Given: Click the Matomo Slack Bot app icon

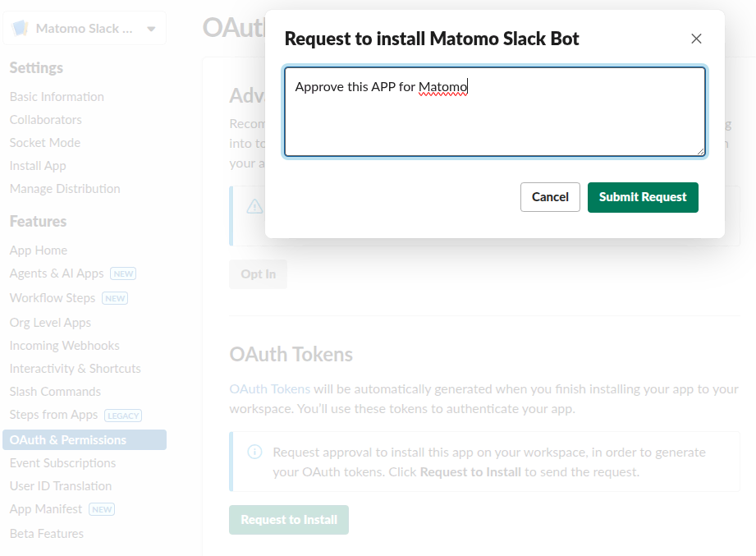Looking at the screenshot, I should [x=21, y=29].
